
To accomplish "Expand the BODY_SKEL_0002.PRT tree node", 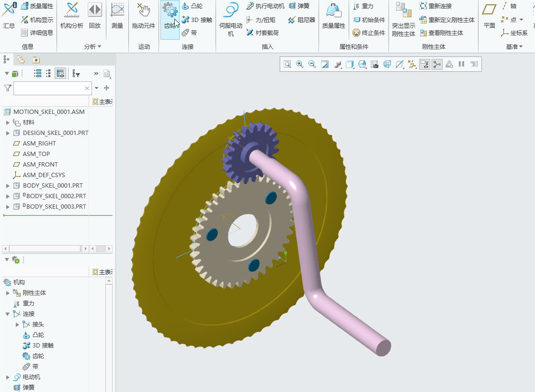I will tap(8, 196).
